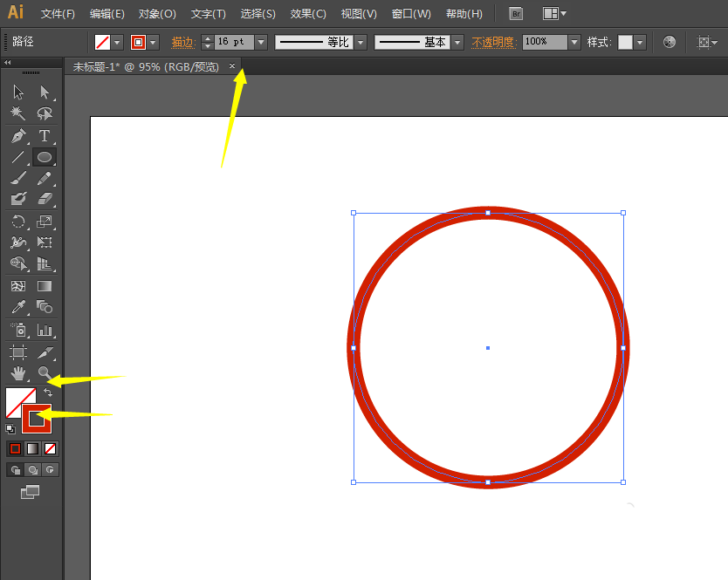Activate the Zoom magnifier tool
Viewport: 728px width, 580px height.
[45, 373]
